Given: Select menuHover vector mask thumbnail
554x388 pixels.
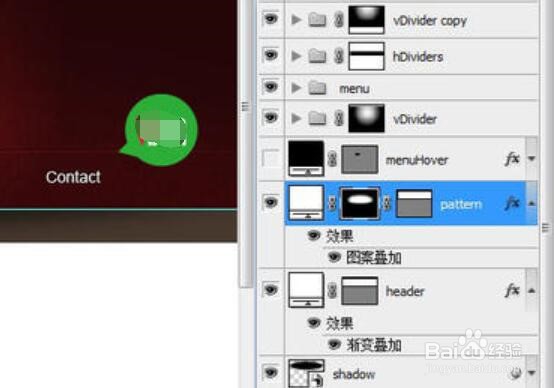Looking at the screenshot, I should pyautogui.click(x=360, y=159).
